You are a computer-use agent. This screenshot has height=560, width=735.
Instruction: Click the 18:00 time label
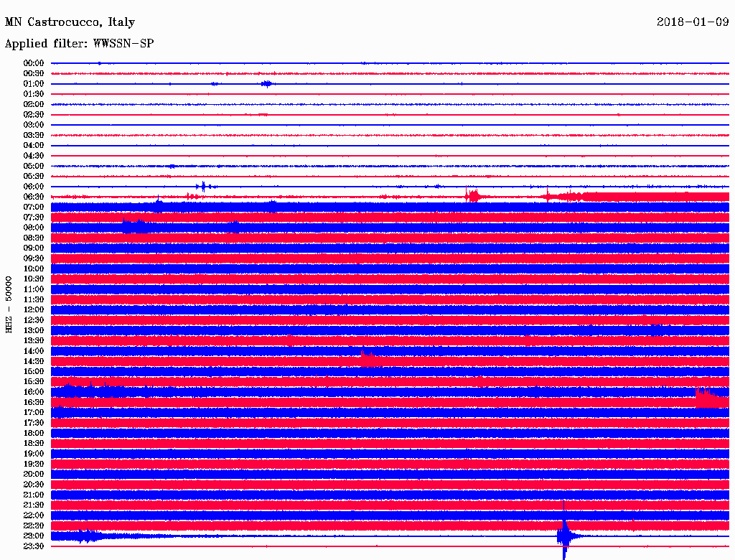[33, 433]
